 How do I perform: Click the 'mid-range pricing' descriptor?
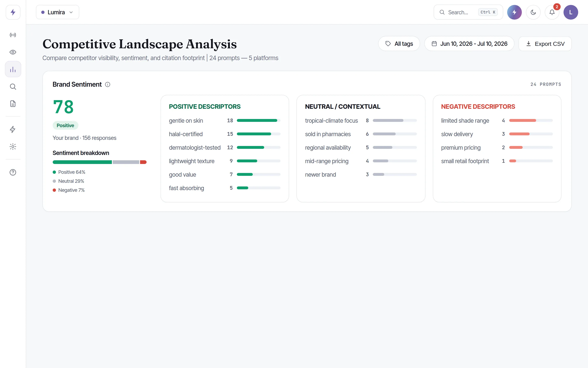tap(326, 161)
